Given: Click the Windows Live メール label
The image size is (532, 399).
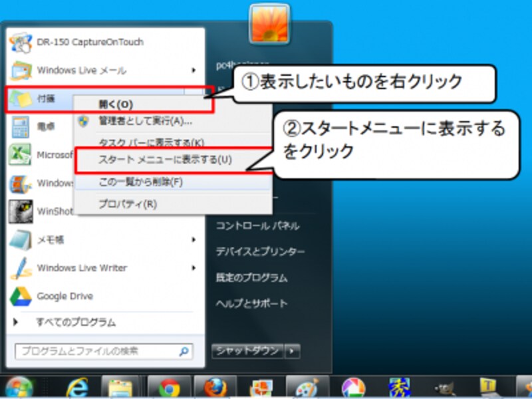Looking at the screenshot, I should 81,70.
